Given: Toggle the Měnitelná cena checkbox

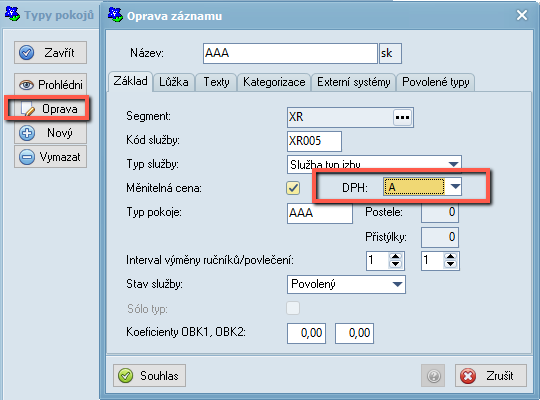Looking at the screenshot, I should click(x=293, y=188).
